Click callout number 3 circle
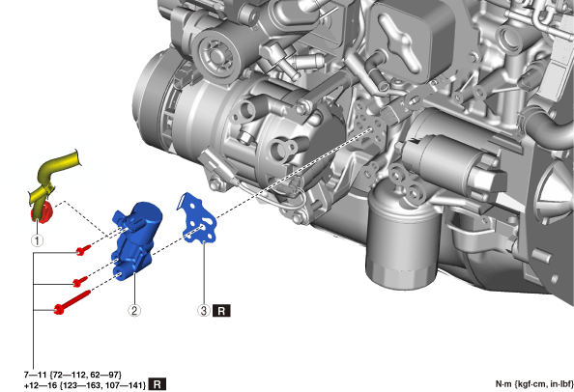 click(204, 311)
